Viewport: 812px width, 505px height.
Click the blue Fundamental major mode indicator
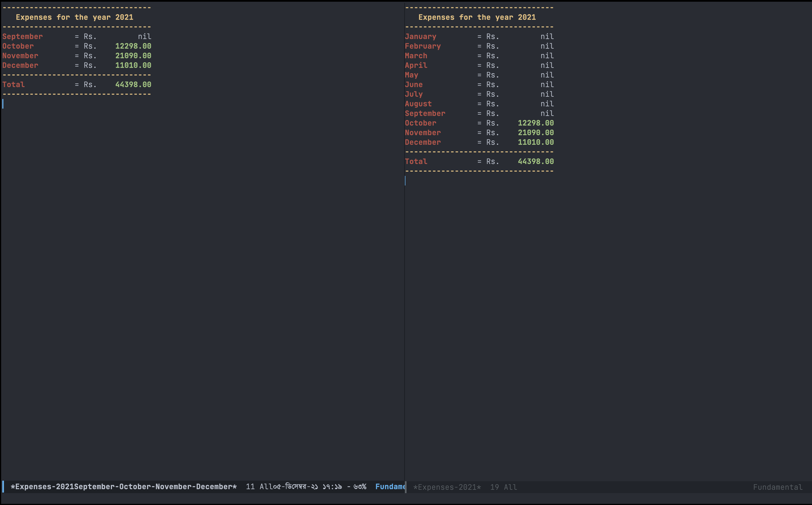[x=389, y=487]
